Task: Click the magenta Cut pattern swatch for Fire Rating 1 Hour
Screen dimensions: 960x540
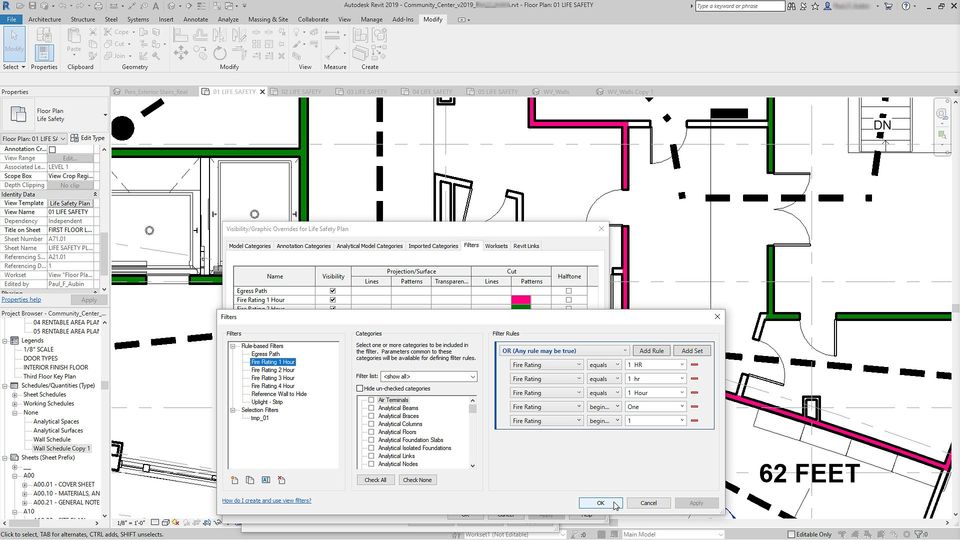Action: [x=521, y=300]
